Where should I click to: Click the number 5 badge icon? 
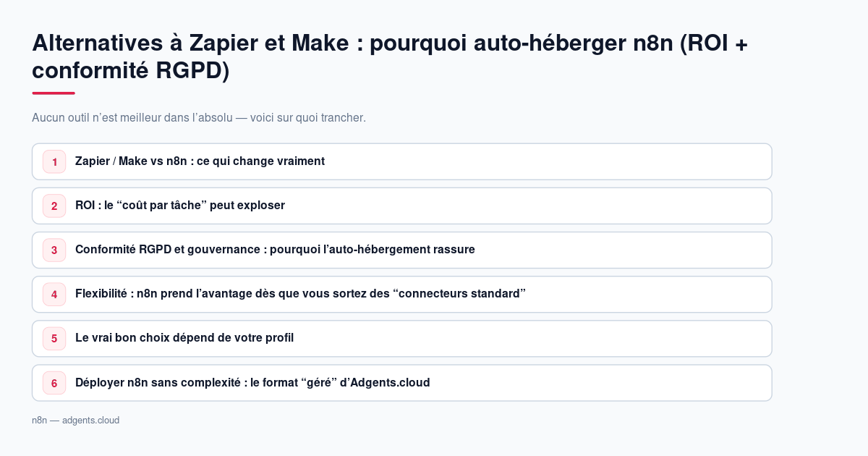(x=54, y=338)
